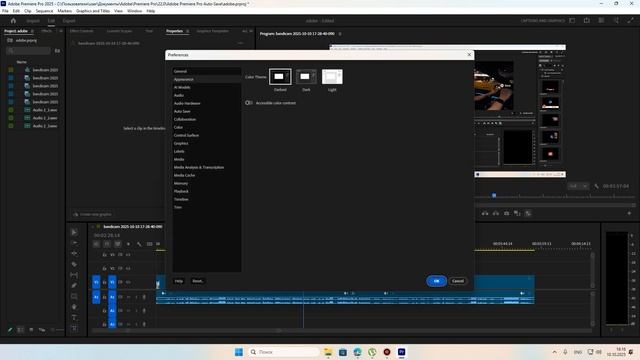Select the Razor tool
640x360 pixels.
74,264
